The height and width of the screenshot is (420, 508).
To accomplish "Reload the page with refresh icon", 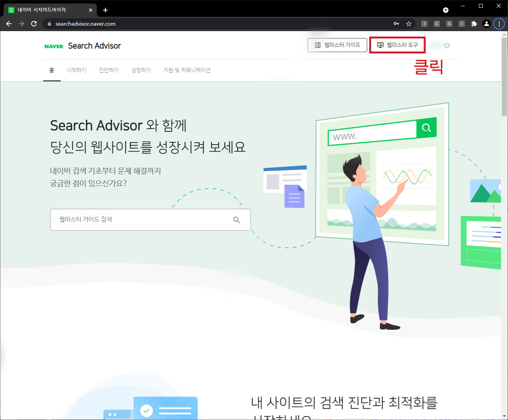I will point(34,24).
